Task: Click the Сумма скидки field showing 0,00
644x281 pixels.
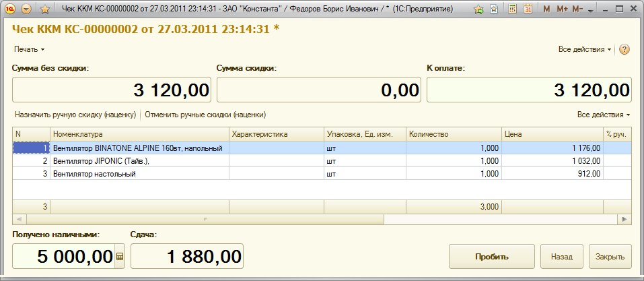Action: [319, 90]
